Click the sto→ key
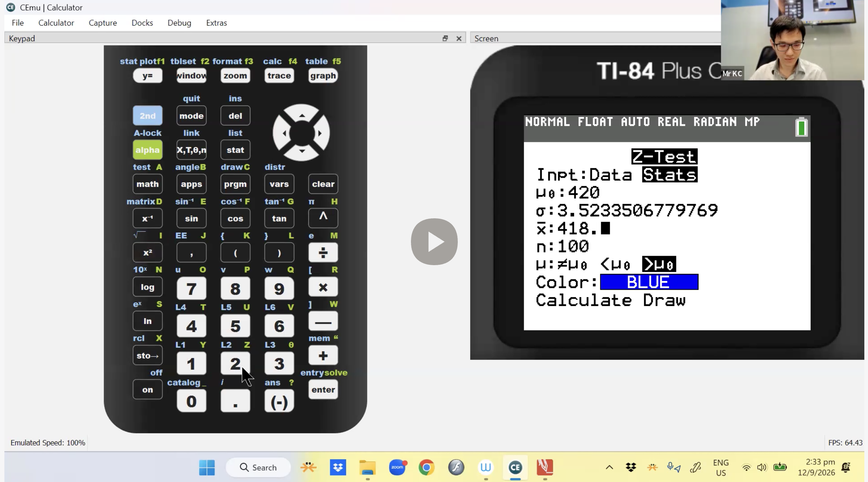 [x=147, y=355]
